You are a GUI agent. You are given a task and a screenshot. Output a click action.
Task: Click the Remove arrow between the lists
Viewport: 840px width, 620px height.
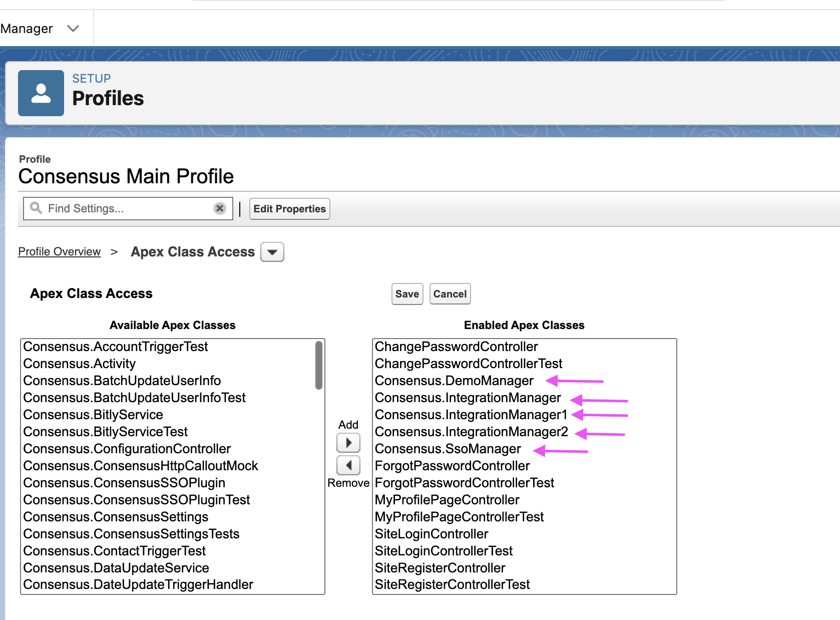348,466
